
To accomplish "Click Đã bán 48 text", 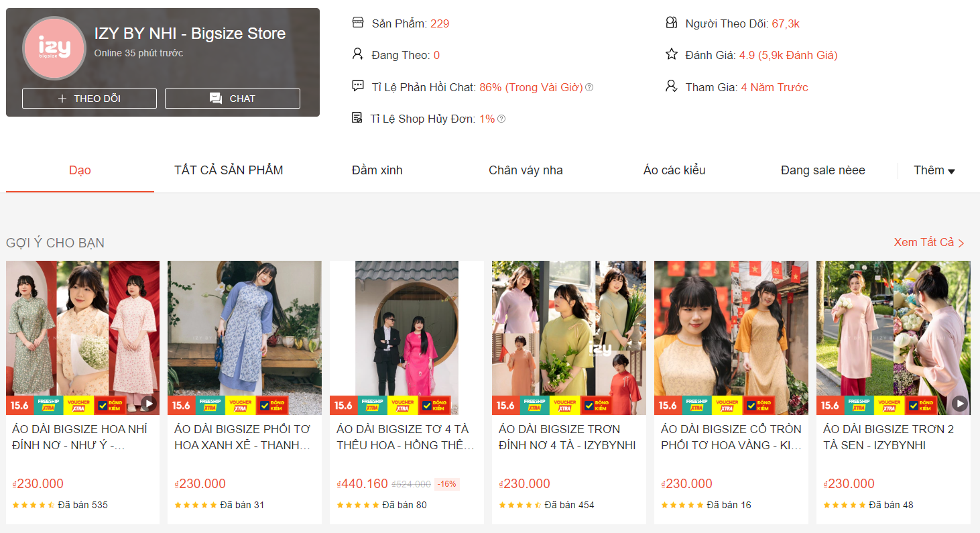I will point(892,505).
